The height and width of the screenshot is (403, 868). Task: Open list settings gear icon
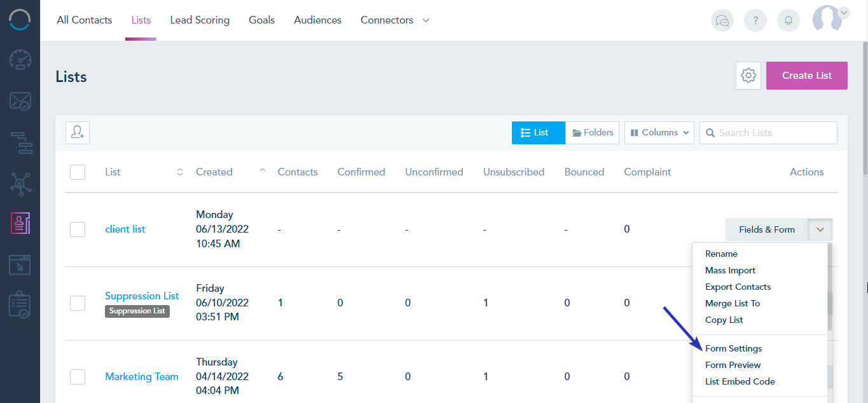[x=748, y=76]
